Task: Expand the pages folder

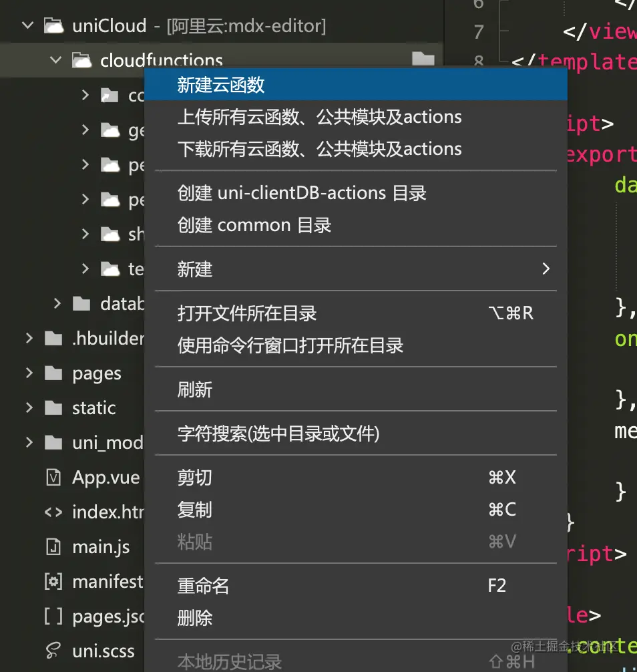Action: 28,373
